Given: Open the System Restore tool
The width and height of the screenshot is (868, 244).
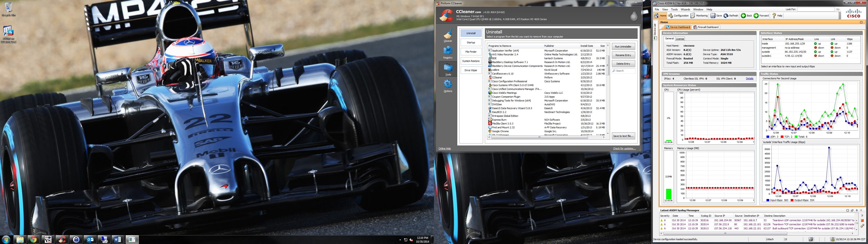Looking at the screenshot, I should (471, 61).
